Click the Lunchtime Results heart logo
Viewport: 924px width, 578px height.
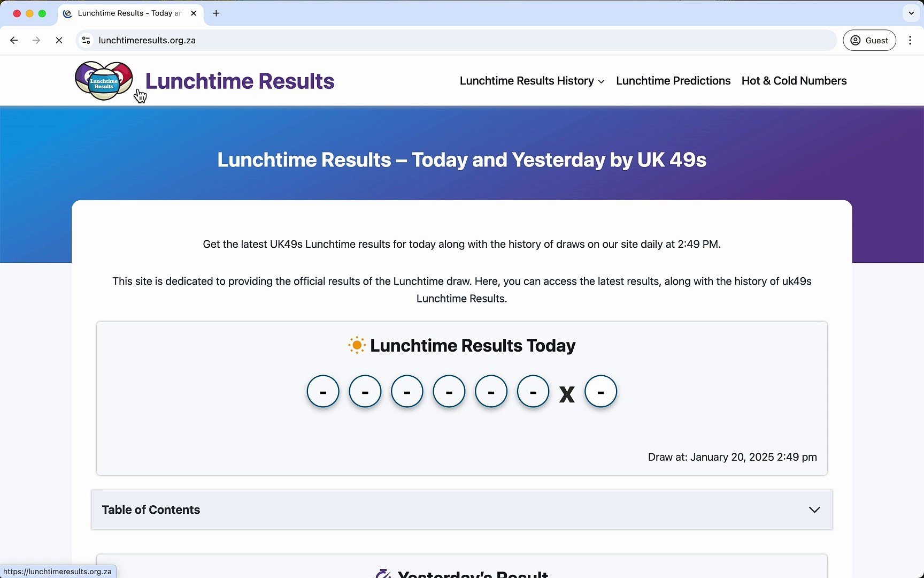click(x=103, y=80)
